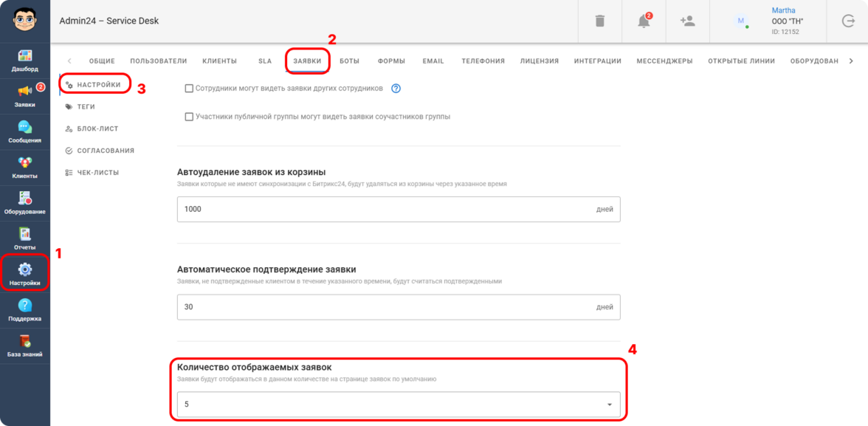Open Заявки in the left sidebar

point(25,97)
